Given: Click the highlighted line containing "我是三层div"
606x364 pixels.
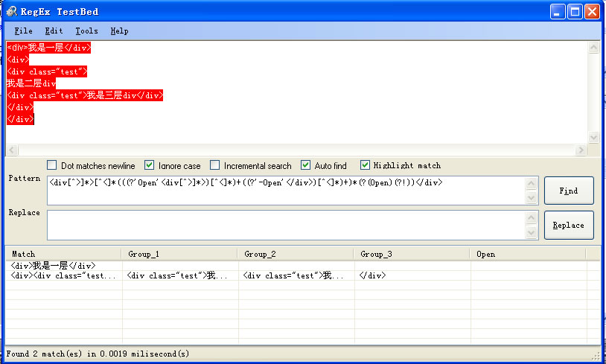Looking at the screenshot, I should click(85, 95).
